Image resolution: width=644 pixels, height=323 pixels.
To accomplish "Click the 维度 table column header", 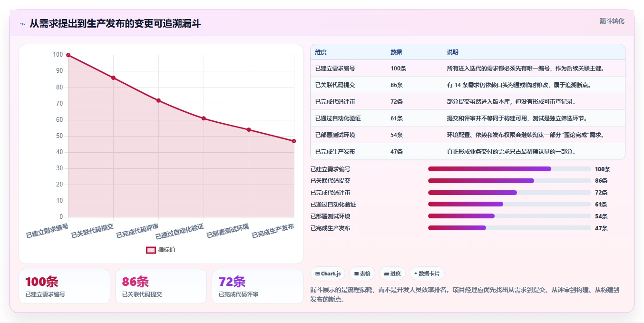I will [x=321, y=52].
